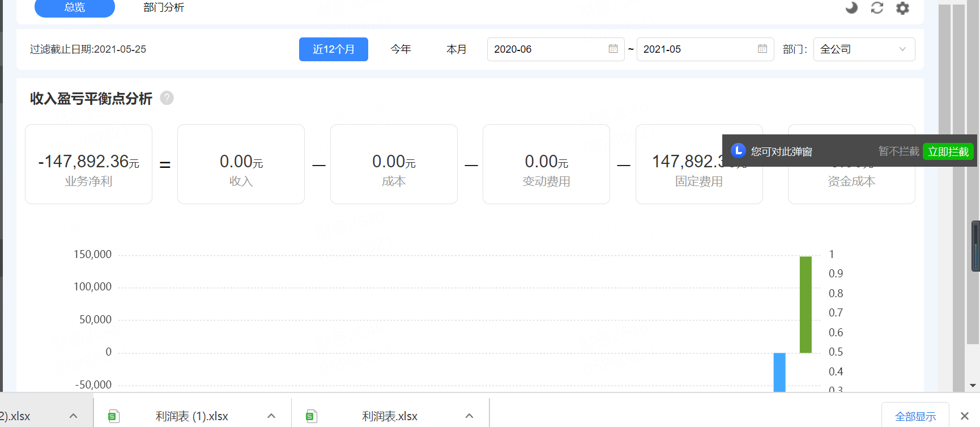Click the spreadsheet icon for 利润表 (1).xlsx
The width and height of the screenshot is (980, 427).
click(x=113, y=416)
